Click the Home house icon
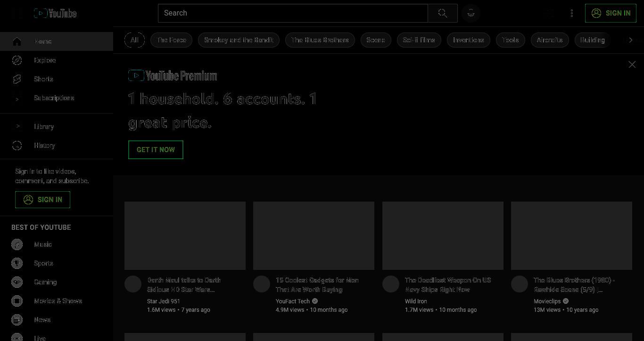 point(17,41)
